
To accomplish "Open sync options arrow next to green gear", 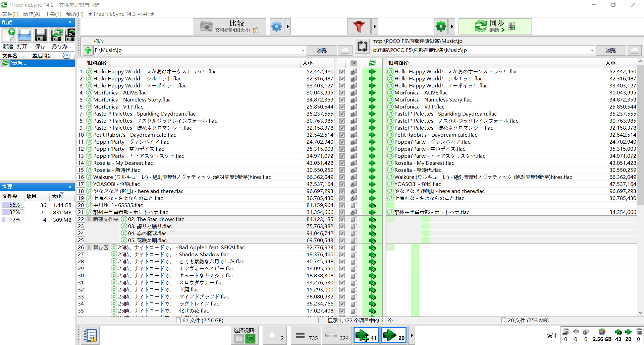I will [452, 26].
